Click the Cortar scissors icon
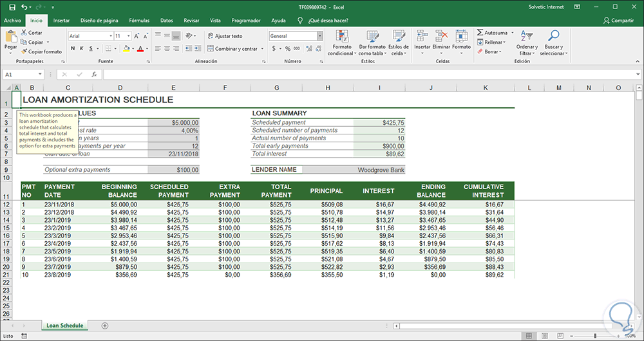The width and height of the screenshot is (644, 341). coord(24,32)
